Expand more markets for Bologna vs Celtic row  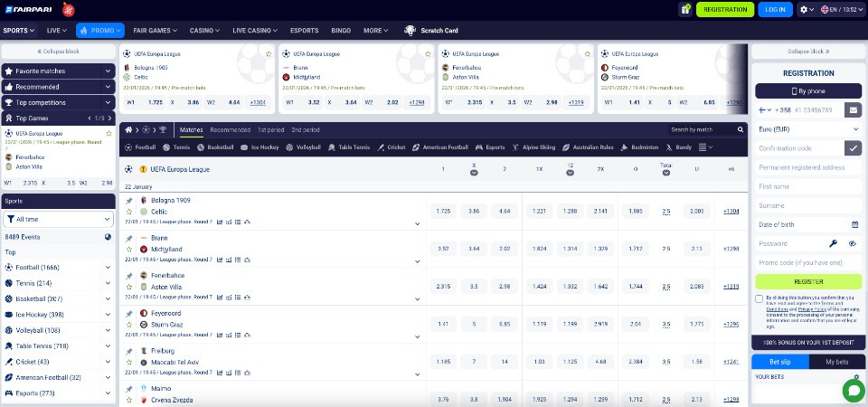tap(418, 223)
